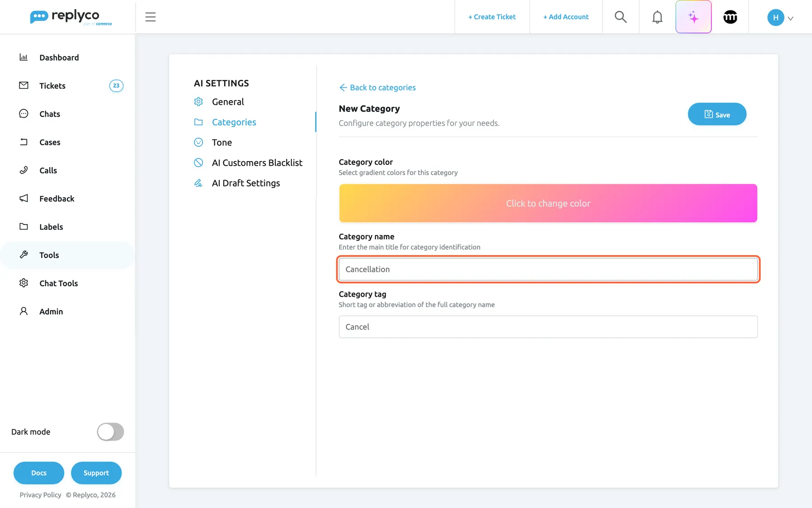
Task: Click the Tickets count badge 23
Action: coord(116,86)
